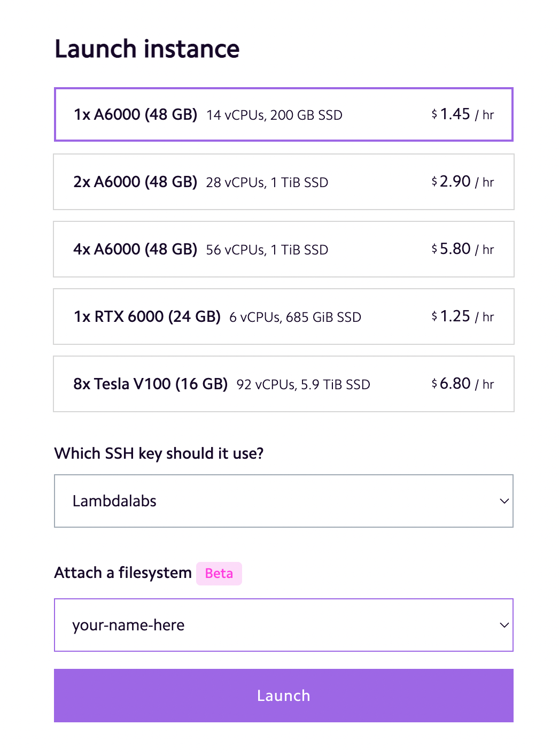Click the $6.80 / hr price label
Screen dimensions: 559x756
click(463, 384)
